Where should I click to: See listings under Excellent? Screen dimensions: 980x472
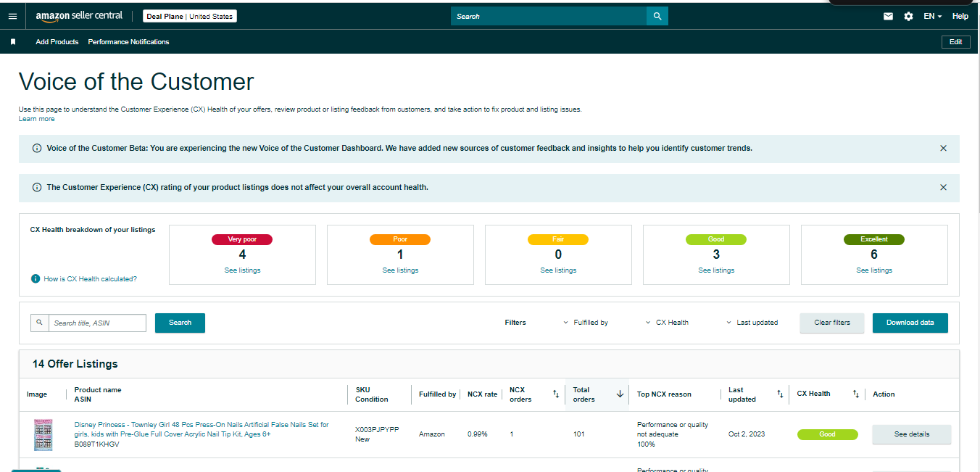874,270
